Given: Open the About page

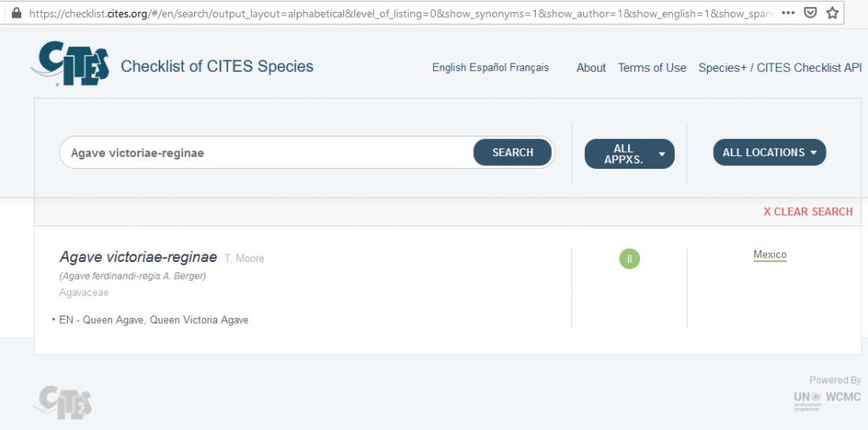Looking at the screenshot, I should 591,68.
